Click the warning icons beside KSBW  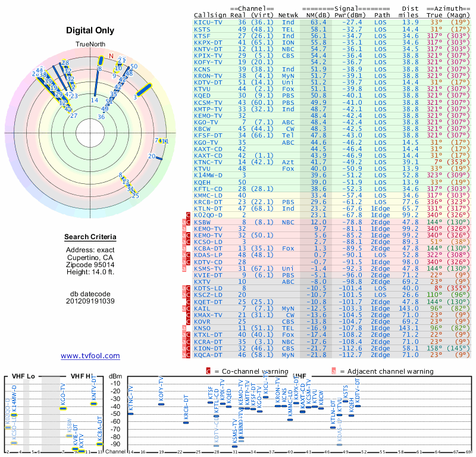tap(186, 223)
